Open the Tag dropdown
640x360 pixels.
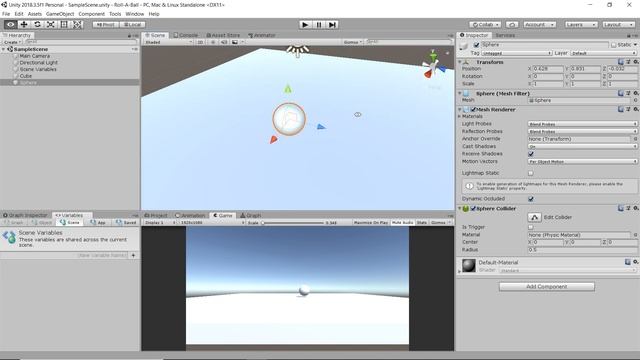tap(516, 53)
